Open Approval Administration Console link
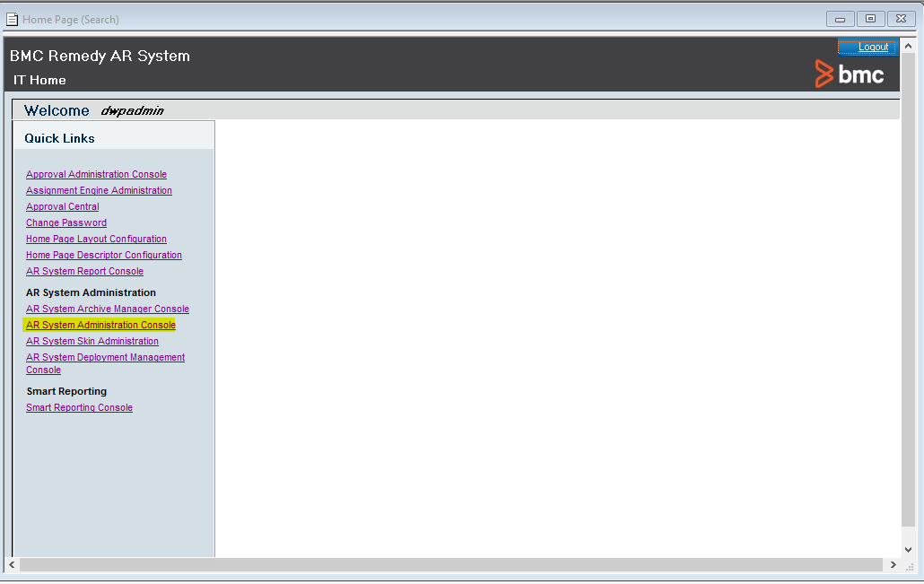Viewport: 924px width, 584px height. (96, 174)
